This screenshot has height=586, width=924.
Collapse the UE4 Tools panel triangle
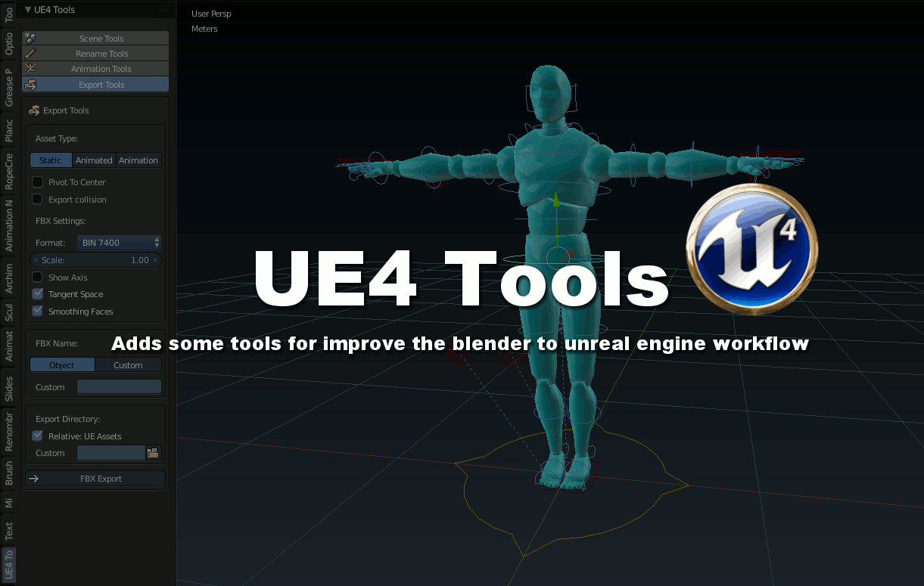(28, 10)
